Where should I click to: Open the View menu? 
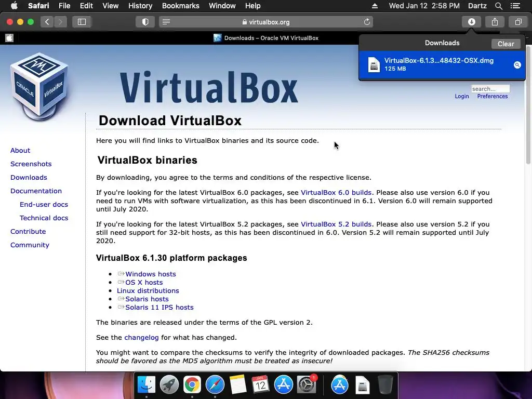pos(110,6)
